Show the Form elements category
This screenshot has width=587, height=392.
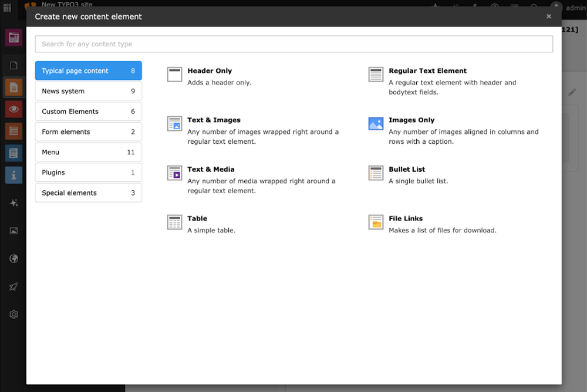coord(88,132)
